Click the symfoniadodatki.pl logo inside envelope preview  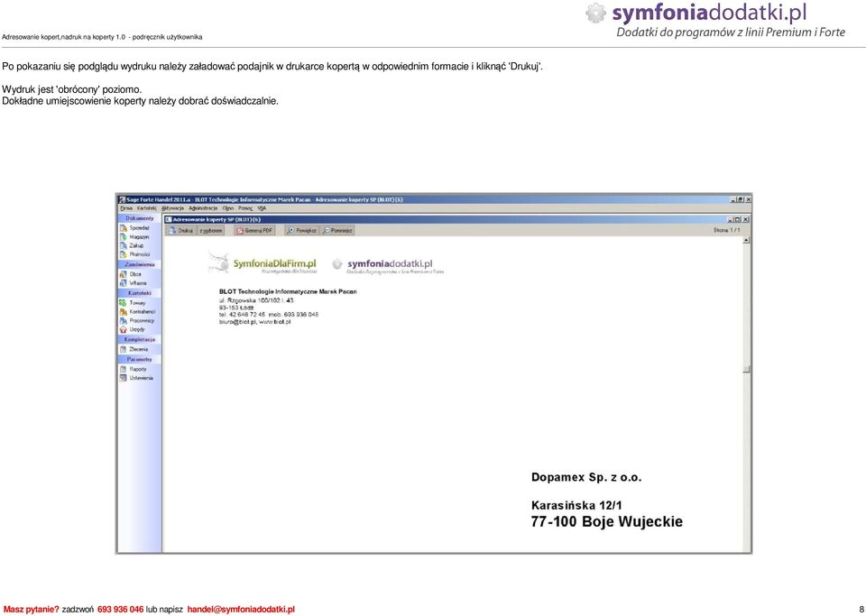(388, 266)
